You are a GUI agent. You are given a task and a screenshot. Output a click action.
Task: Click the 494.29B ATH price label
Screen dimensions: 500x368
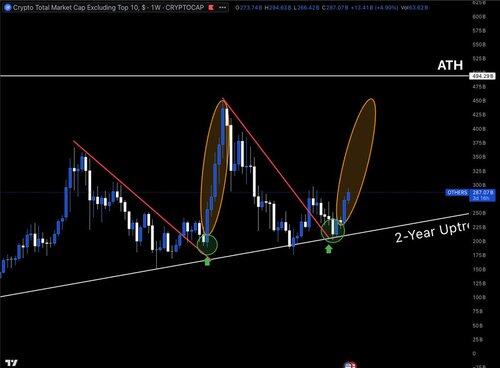click(482, 76)
